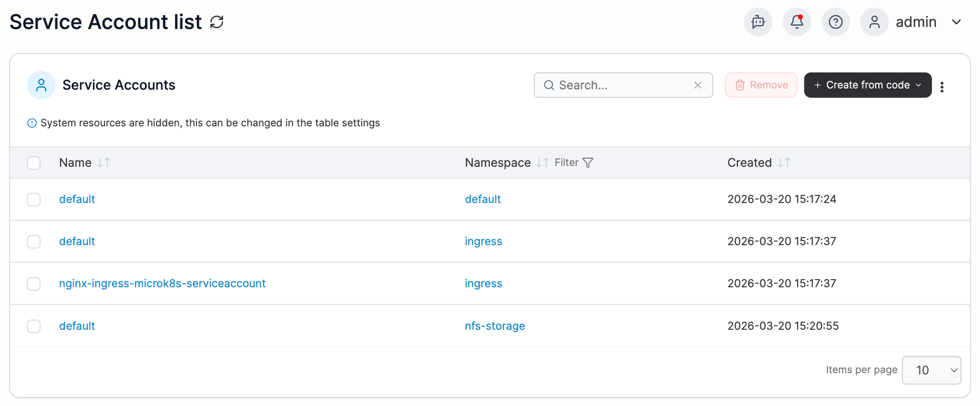
Task: Sort by Name column arrows
Action: pyautogui.click(x=104, y=162)
